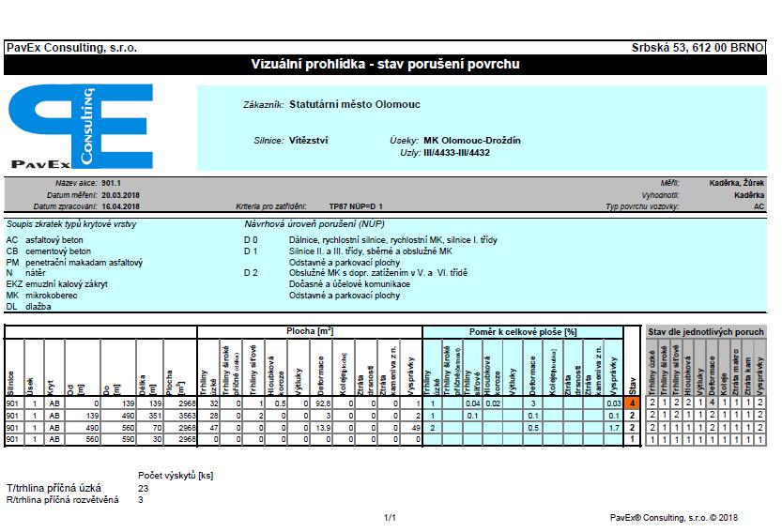Select 'Silnice II. a III. třídy' description line

(370, 251)
